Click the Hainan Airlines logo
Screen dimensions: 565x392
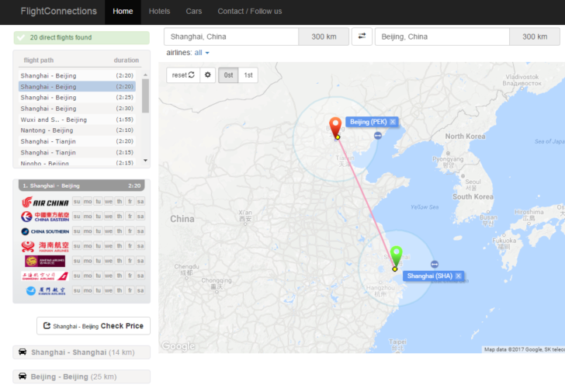45,246
